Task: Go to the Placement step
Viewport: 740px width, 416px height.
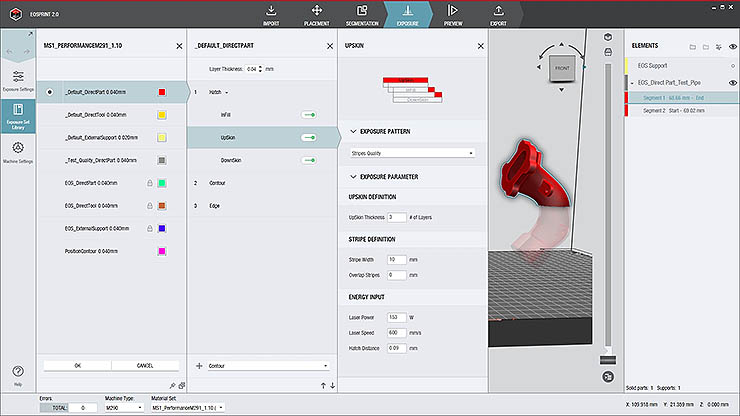Action: tap(317, 14)
